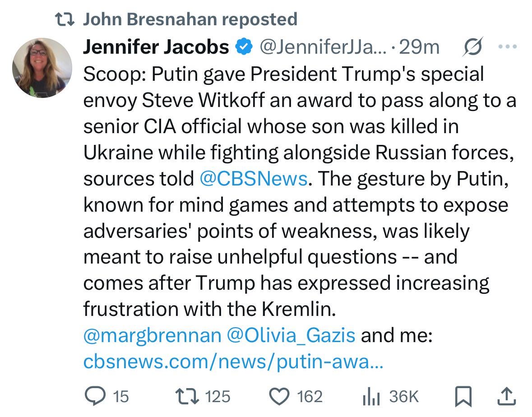
Task: Visit the @Olivia_Gazis profile
Action: click(x=291, y=335)
